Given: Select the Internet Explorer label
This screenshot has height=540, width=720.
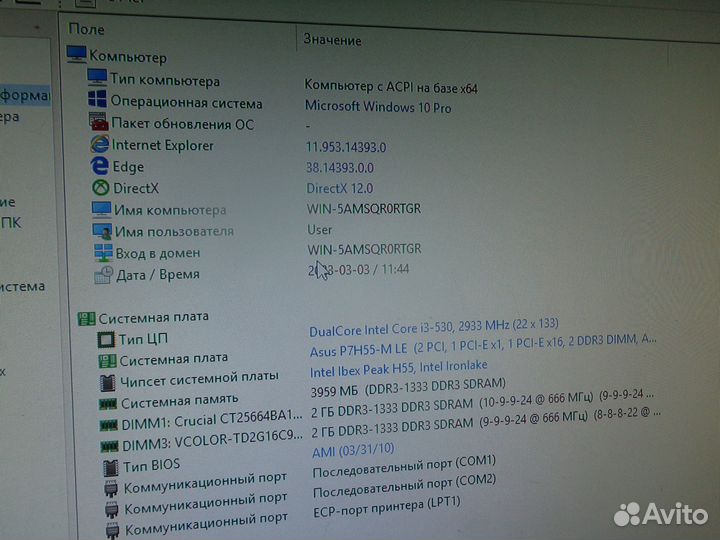Looking at the screenshot, I should (x=163, y=145).
